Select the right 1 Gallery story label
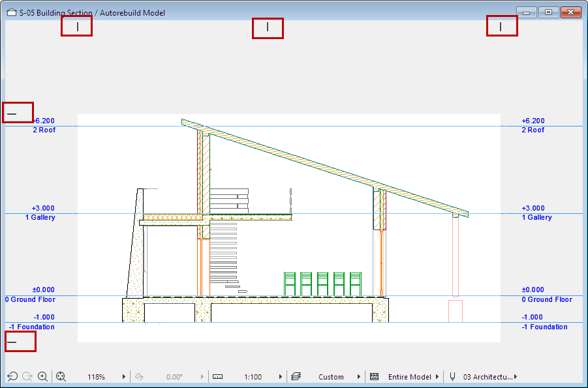Viewport: 588px width, 388px height. tap(536, 217)
